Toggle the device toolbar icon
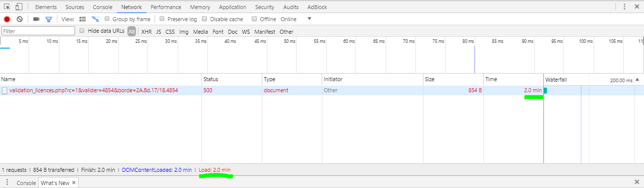644x188 pixels. point(19,7)
